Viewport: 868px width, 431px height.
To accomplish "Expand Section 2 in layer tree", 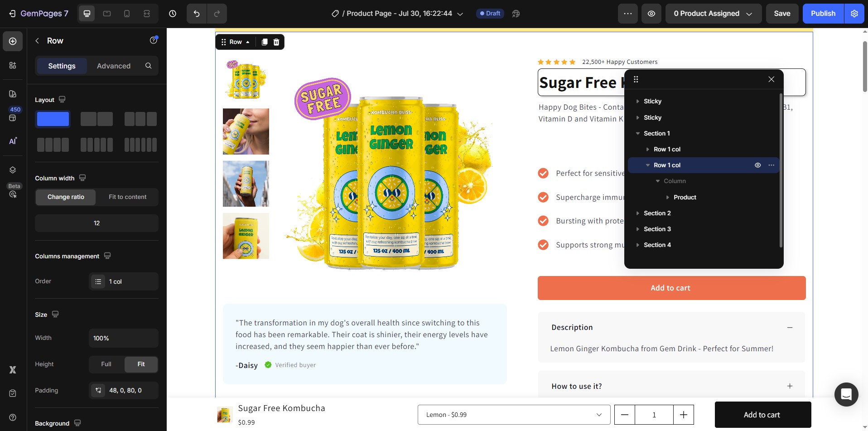I will [x=638, y=213].
